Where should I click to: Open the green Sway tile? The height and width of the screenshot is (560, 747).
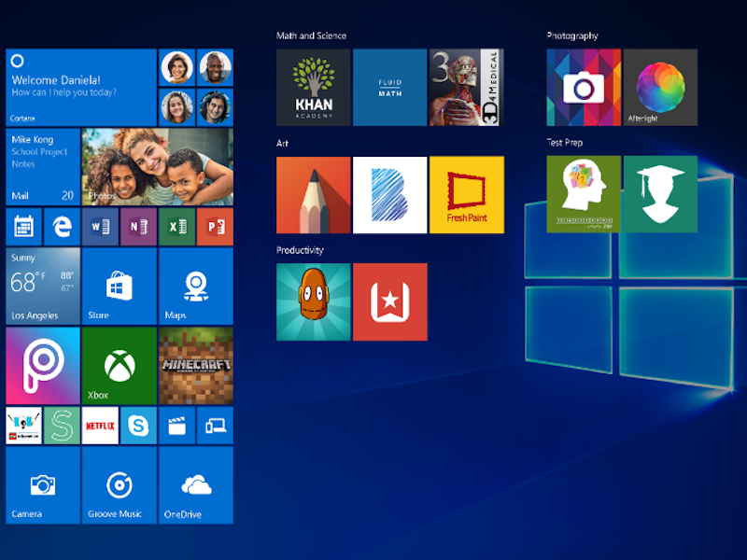click(62, 426)
